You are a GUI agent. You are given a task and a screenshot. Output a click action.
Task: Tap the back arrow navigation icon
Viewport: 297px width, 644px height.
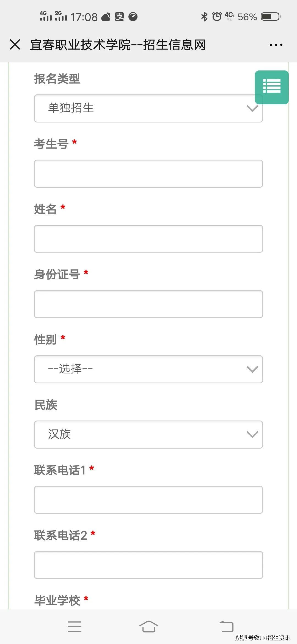226,626
